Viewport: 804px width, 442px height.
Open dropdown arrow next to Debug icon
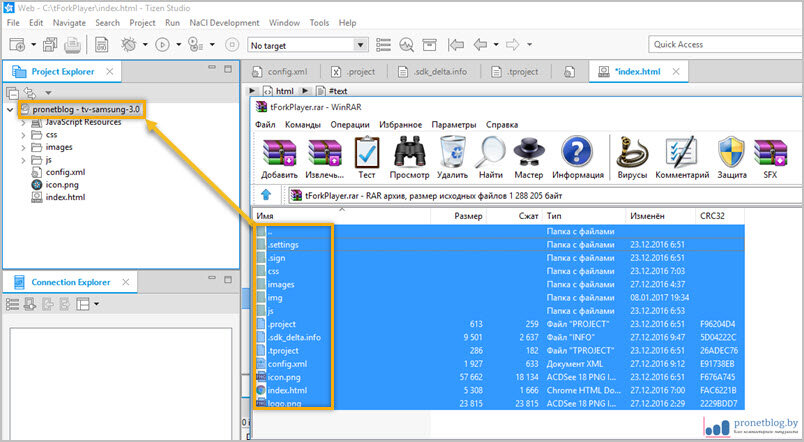(145, 45)
